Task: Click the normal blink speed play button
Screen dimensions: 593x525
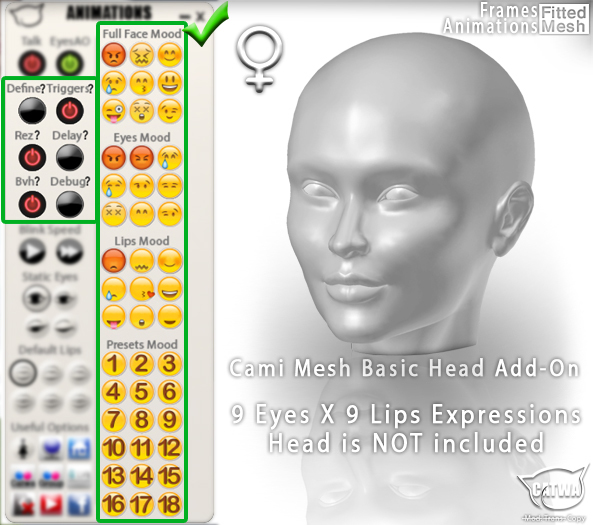Action: coord(32,252)
